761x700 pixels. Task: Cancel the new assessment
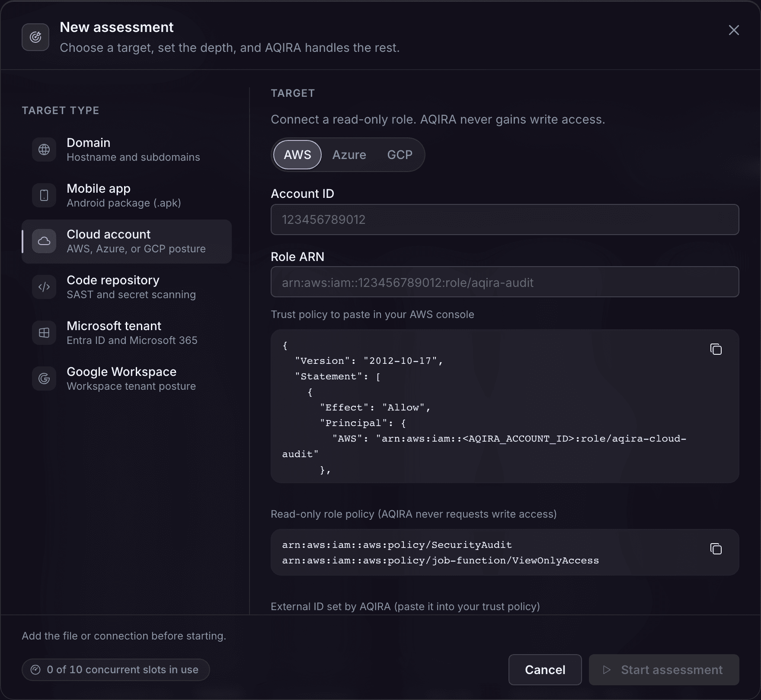545,670
